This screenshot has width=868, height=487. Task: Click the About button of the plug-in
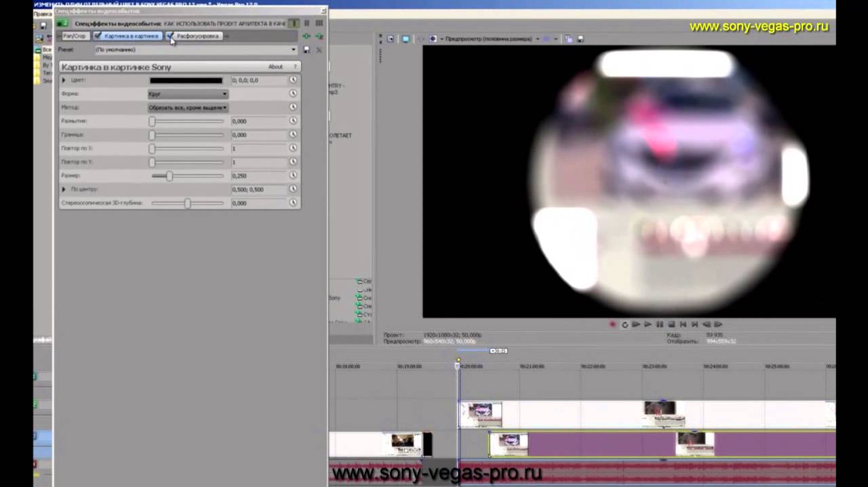pyautogui.click(x=275, y=67)
